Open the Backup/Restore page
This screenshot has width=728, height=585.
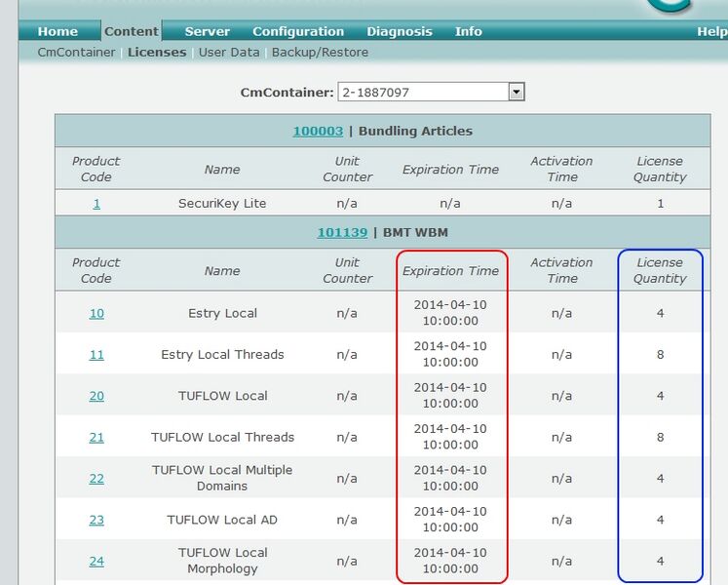320,52
